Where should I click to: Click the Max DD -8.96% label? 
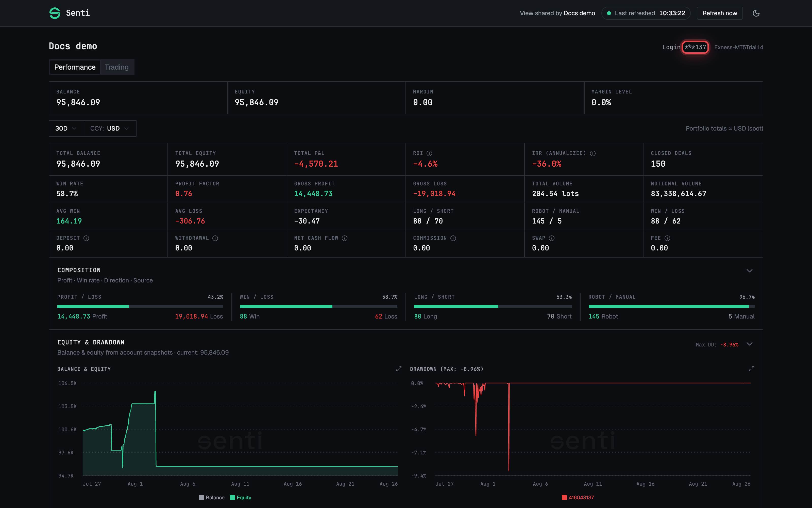tap(717, 345)
